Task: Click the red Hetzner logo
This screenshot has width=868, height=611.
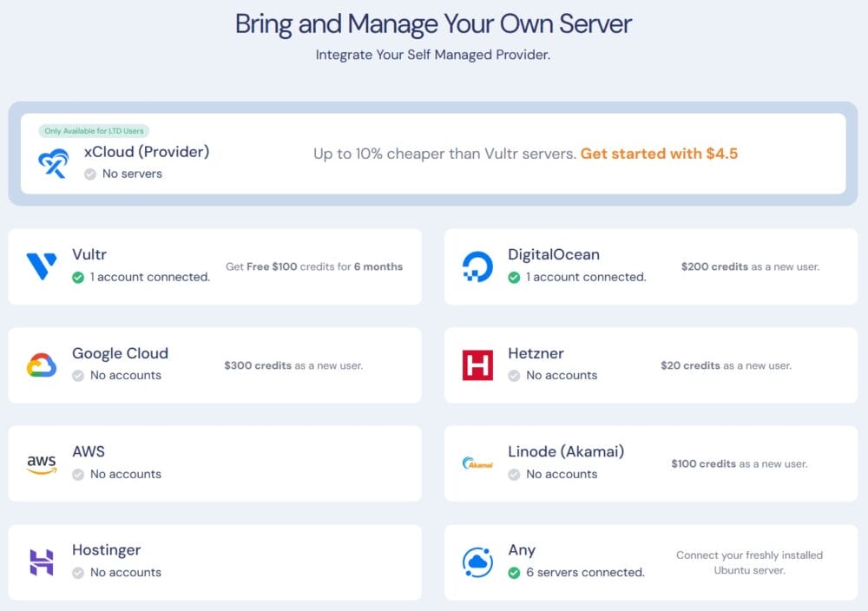Action: tap(476, 365)
